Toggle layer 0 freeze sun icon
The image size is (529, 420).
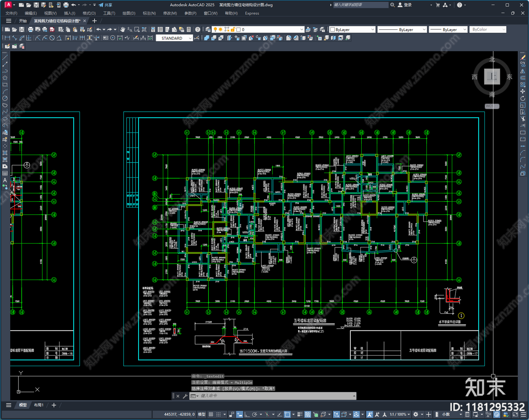221,29
